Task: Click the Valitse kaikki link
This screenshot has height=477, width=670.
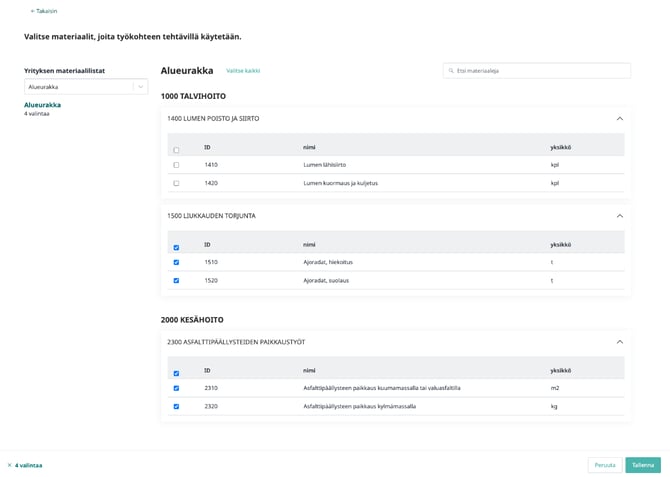Action: point(243,71)
